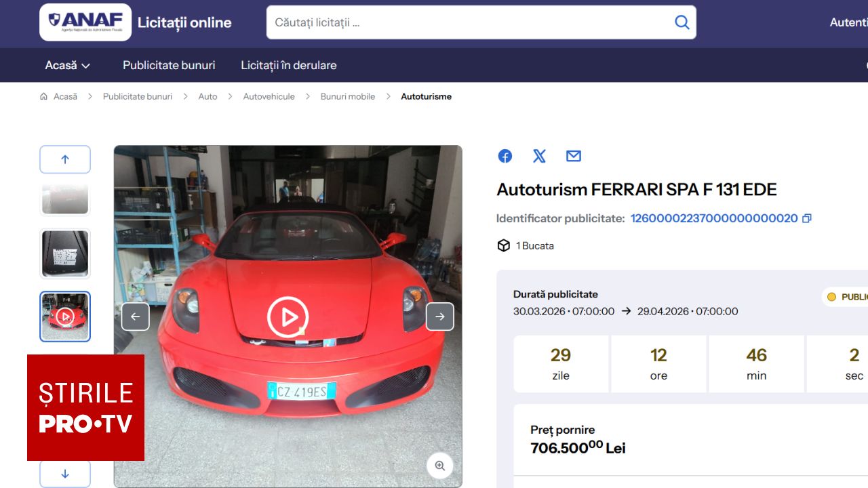
Task: Select the video thumbnail of the Ferrari
Action: click(x=64, y=317)
